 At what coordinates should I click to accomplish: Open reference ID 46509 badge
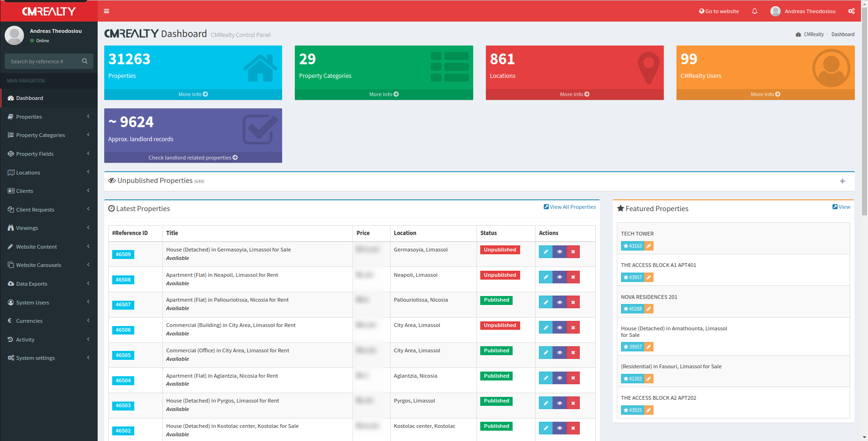[x=123, y=254]
